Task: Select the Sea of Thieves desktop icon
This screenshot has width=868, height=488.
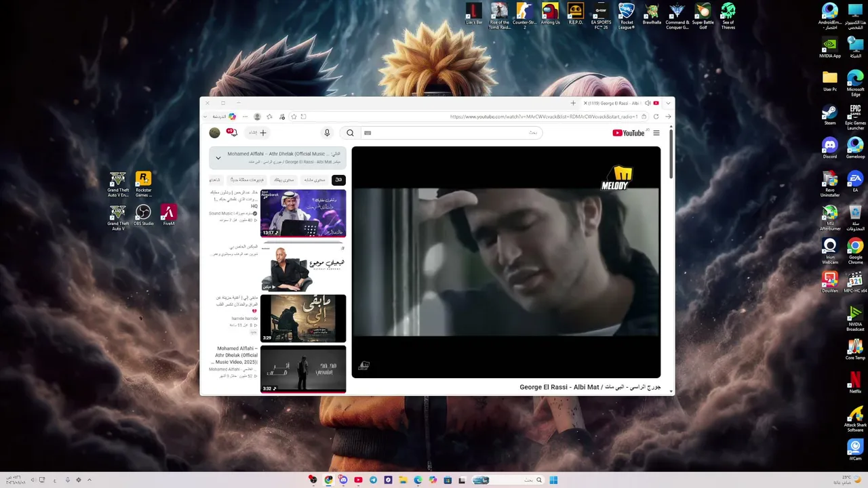Action: pyautogui.click(x=728, y=16)
